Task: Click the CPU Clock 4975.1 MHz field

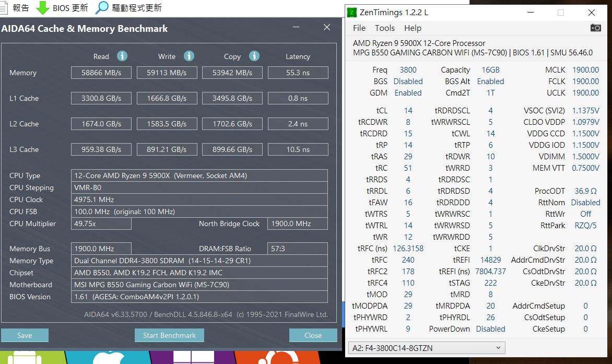Action: pyautogui.click(x=199, y=199)
